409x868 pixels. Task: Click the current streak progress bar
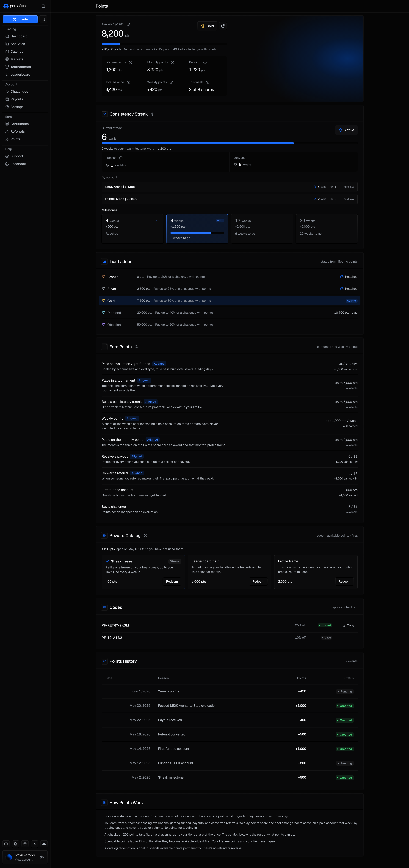230,143
